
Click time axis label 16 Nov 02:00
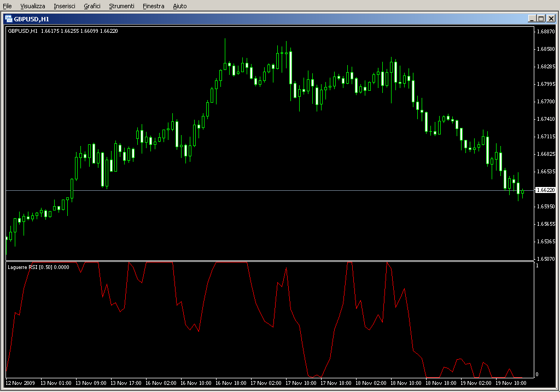(x=161, y=383)
